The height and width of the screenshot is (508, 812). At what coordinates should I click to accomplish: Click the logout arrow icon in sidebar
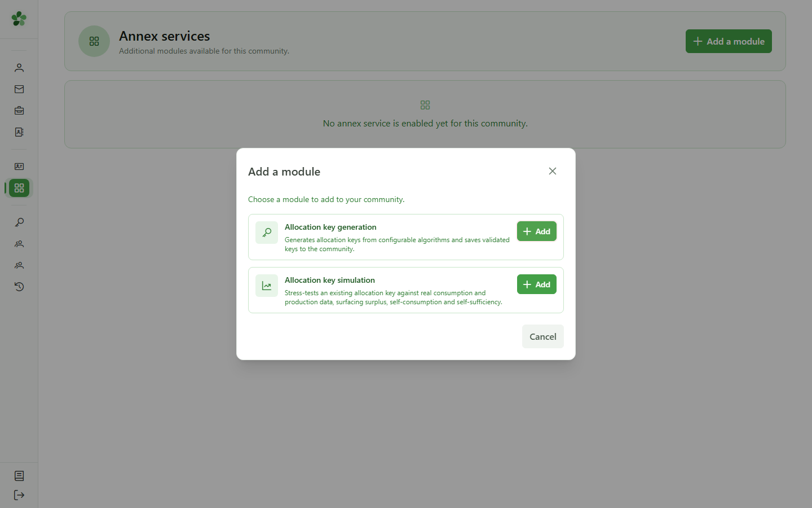pos(19,495)
